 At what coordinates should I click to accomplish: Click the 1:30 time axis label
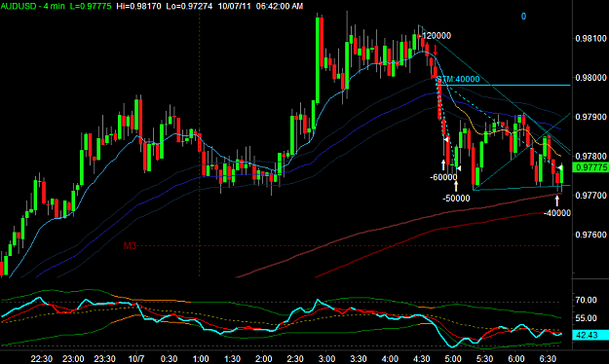point(232,358)
